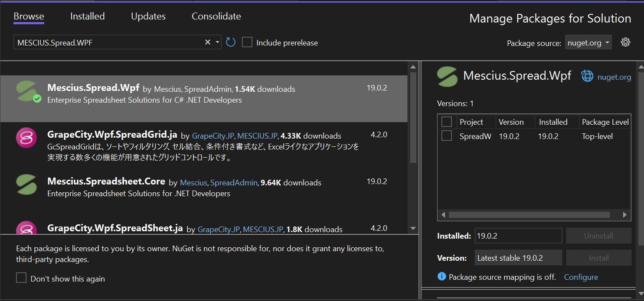644x301 pixels.
Task: Sort by the Project column header
Action: coord(471,122)
